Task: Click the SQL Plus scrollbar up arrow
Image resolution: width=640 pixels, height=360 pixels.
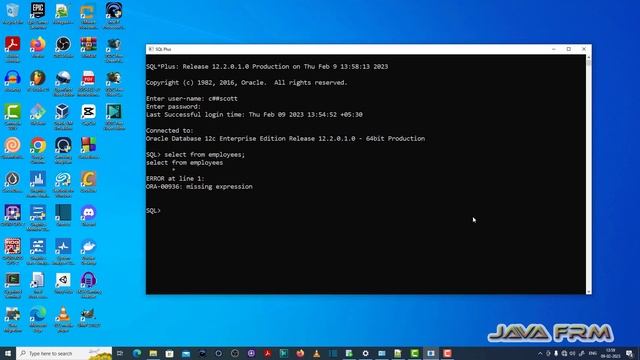Action: (x=589, y=58)
